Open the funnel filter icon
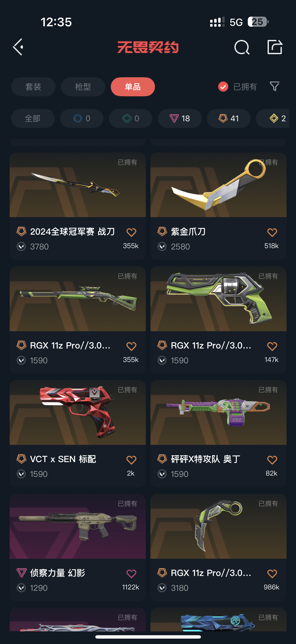The width and height of the screenshot is (296, 644). (274, 86)
